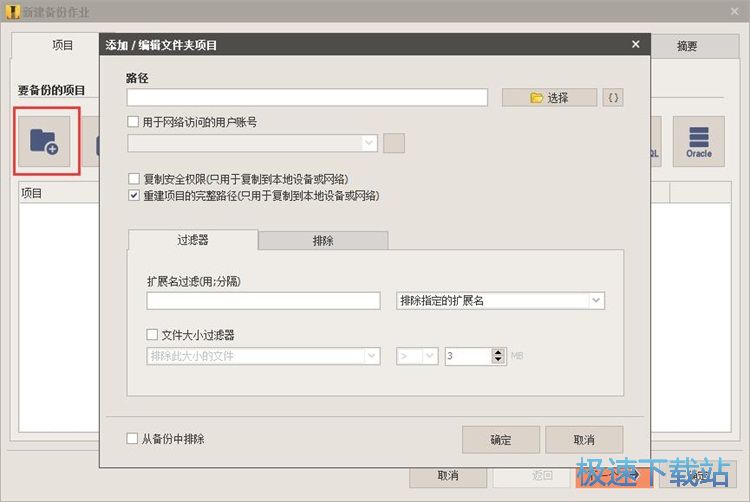Click the file size value field
This screenshot has height=502, width=750.
click(468, 356)
